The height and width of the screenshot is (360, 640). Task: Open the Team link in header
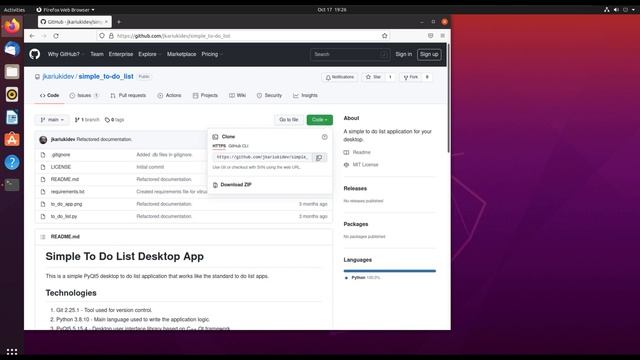click(x=97, y=54)
